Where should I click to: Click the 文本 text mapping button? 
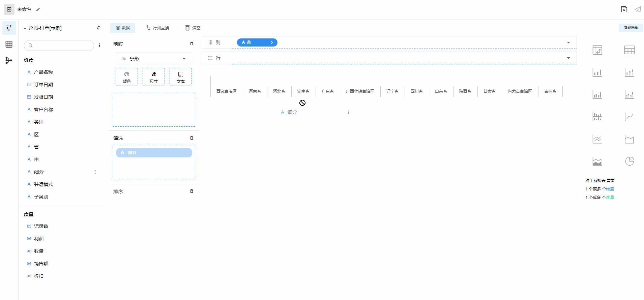point(181,77)
